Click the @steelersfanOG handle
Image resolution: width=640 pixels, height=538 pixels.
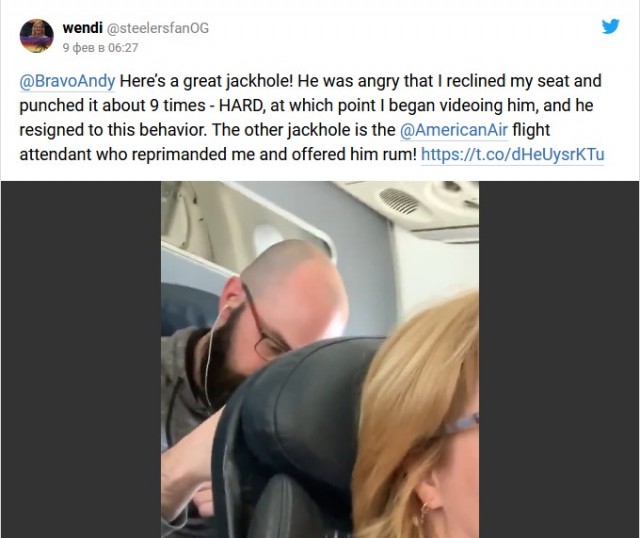click(158, 28)
